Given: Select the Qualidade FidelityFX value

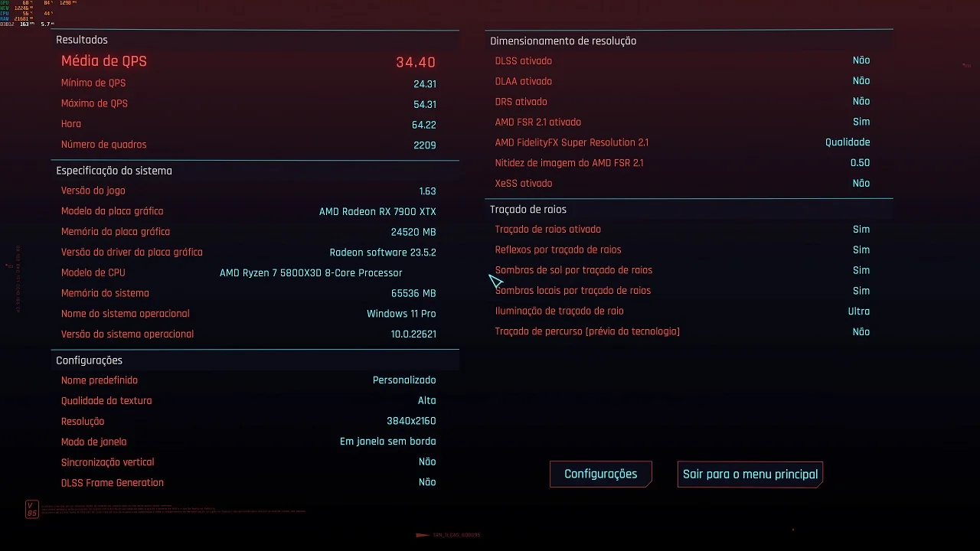Looking at the screenshot, I should [848, 142].
